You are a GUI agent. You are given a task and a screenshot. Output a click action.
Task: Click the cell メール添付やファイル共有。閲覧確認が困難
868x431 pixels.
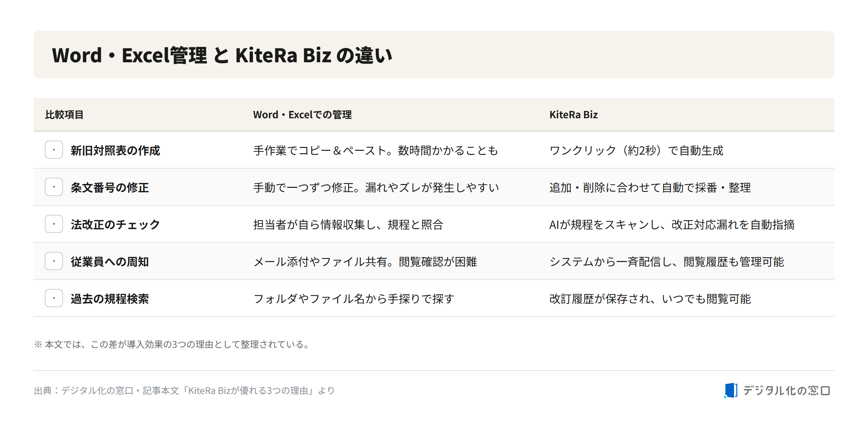365,262
